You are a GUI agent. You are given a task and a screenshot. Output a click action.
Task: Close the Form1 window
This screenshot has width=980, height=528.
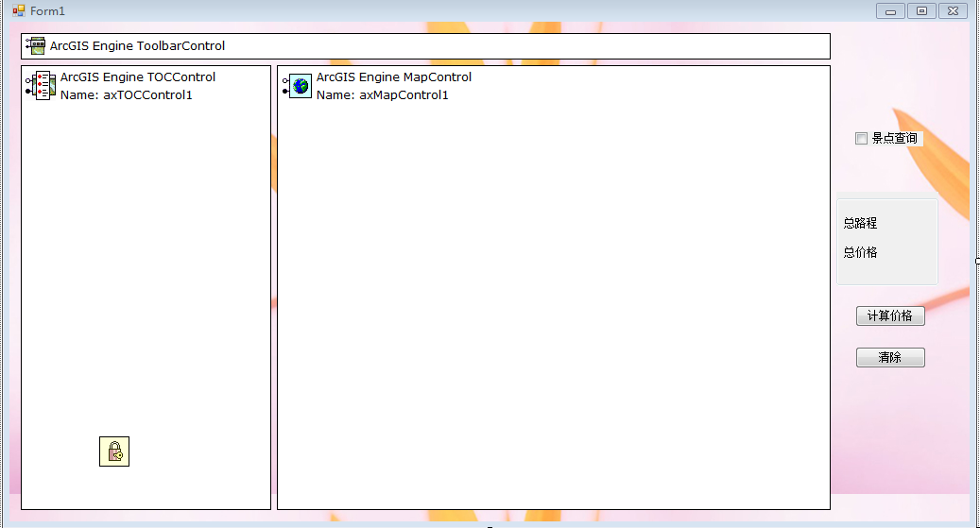[953, 11]
